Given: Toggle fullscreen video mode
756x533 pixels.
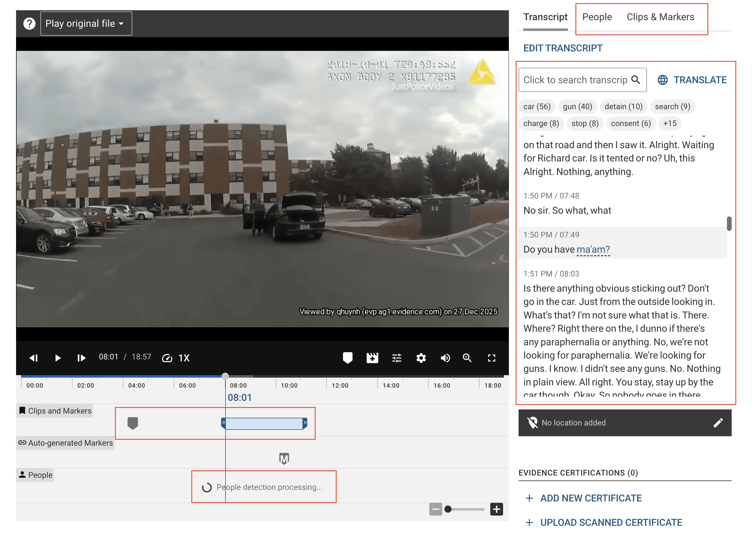Looking at the screenshot, I should click(491, 358).
